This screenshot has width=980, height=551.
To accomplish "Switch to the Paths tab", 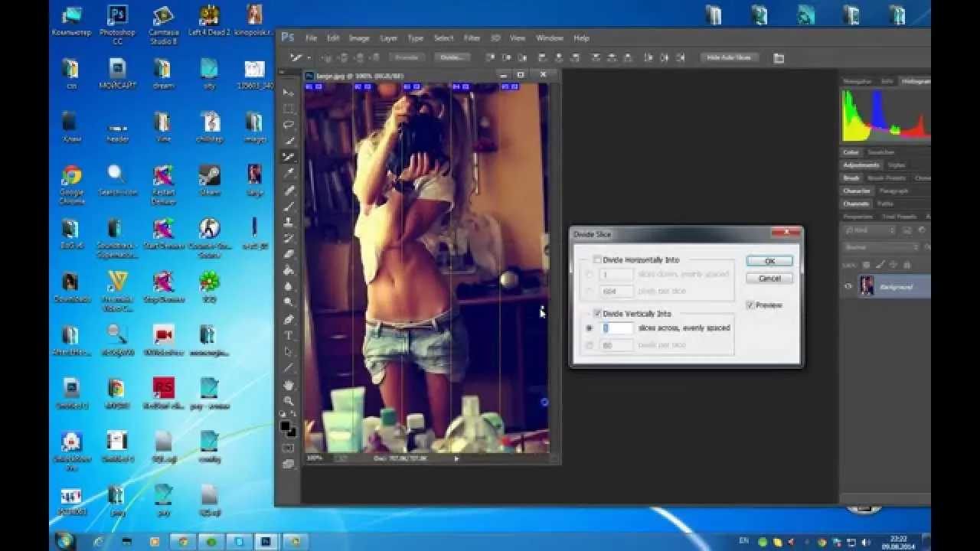I will (x=885, y=204).
